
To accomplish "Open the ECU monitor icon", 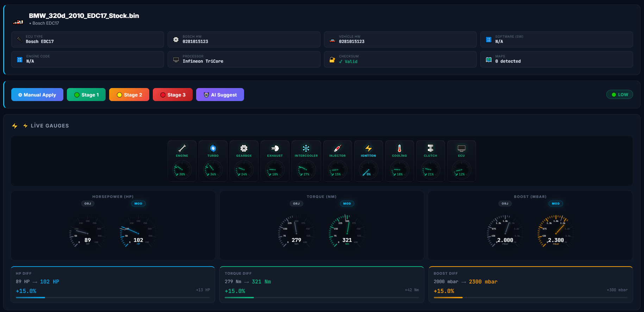I will 461,148.
